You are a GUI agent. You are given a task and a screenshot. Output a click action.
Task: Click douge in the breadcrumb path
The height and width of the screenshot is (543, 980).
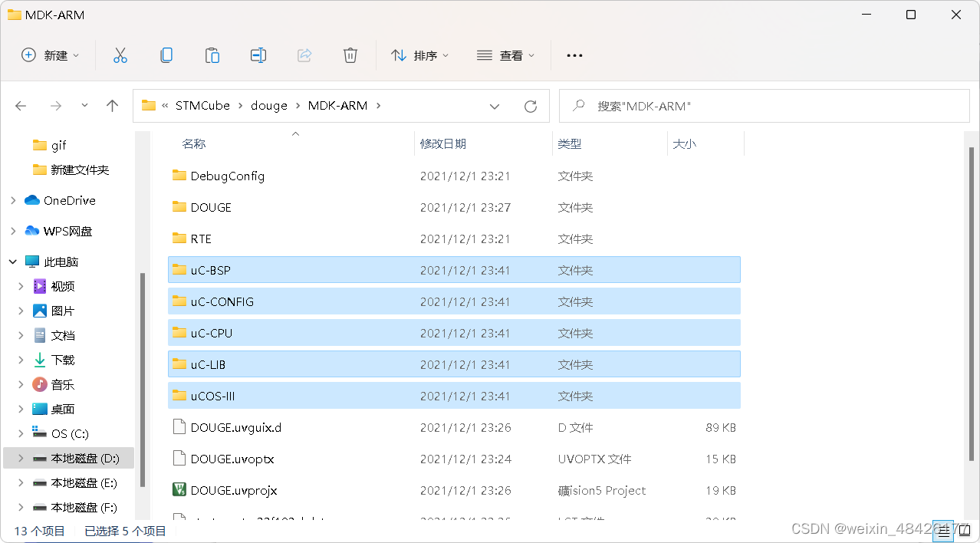[269, 106]
